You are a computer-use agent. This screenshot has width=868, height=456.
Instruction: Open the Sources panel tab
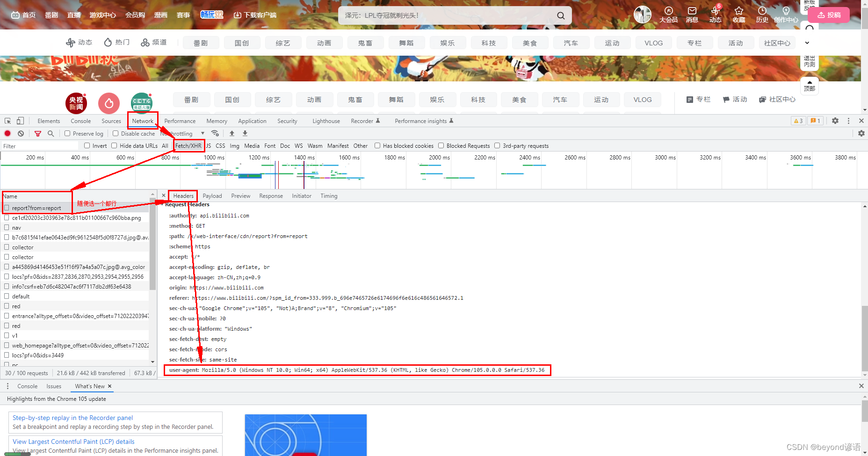coord(111,121)
